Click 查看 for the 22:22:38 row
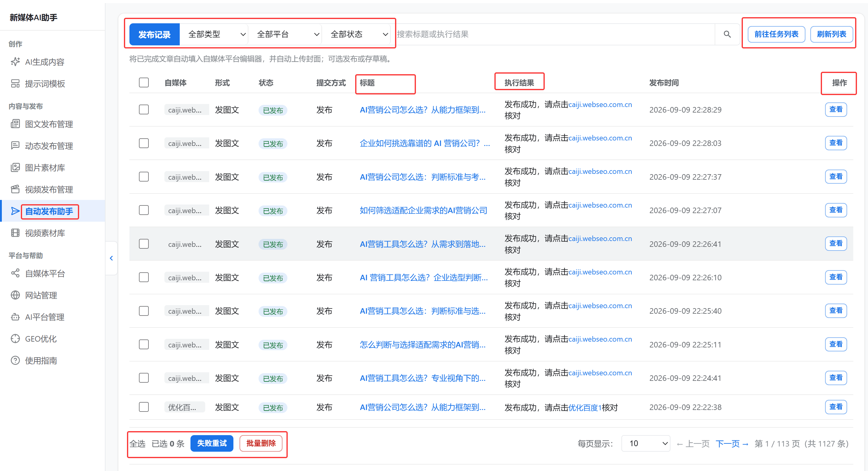 (x=836, y=407)
